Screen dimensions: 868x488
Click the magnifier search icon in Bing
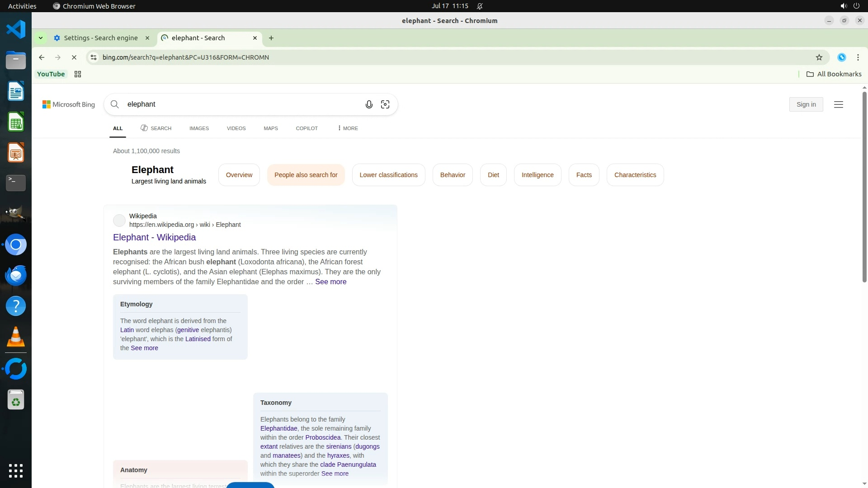pos(115,105)
